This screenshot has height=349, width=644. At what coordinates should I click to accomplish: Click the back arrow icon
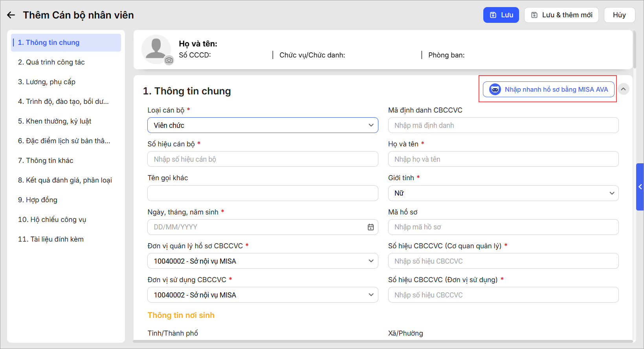(11, 15)
